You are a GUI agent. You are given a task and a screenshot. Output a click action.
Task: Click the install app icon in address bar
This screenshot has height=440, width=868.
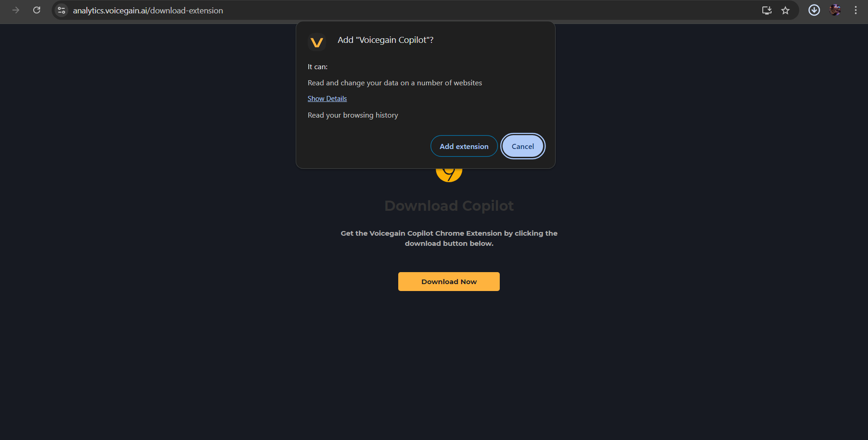pos(767,10)
